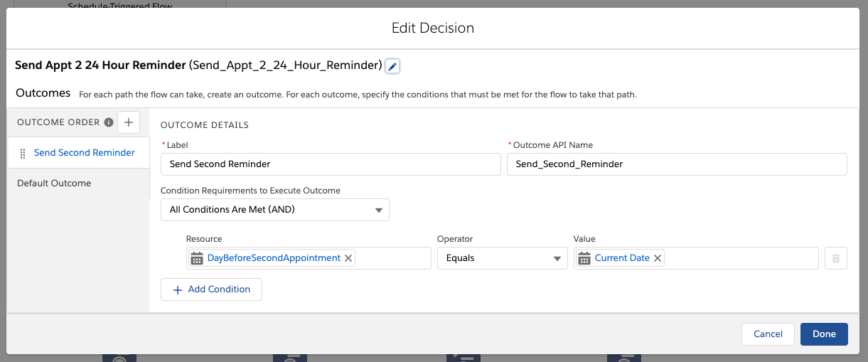Click DayBeforeSecondAppointment pill text
The image size is (868, 362).
pos(274,258)
